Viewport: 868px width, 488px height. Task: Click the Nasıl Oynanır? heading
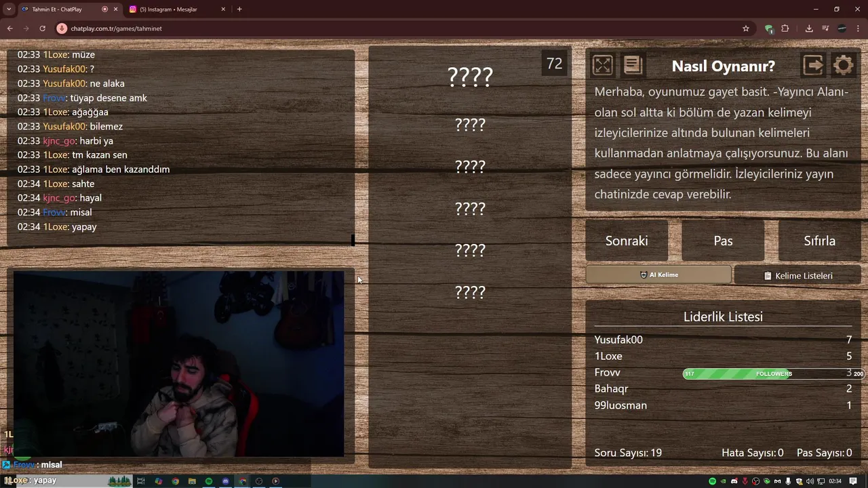723,66
